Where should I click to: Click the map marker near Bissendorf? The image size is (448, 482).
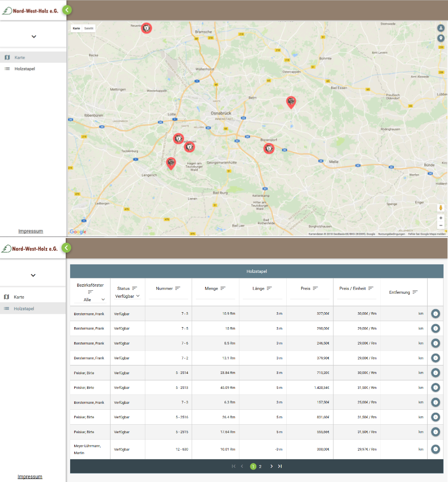(x=269, y=148)
